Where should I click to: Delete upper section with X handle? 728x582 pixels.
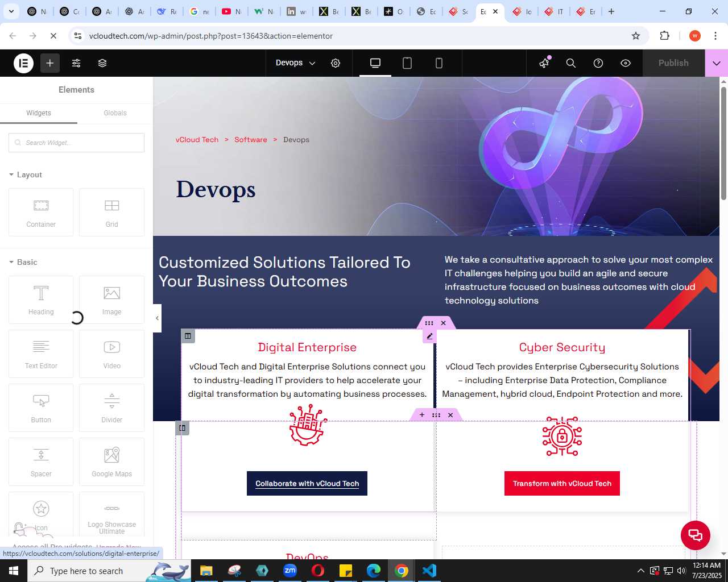[444, 323]
